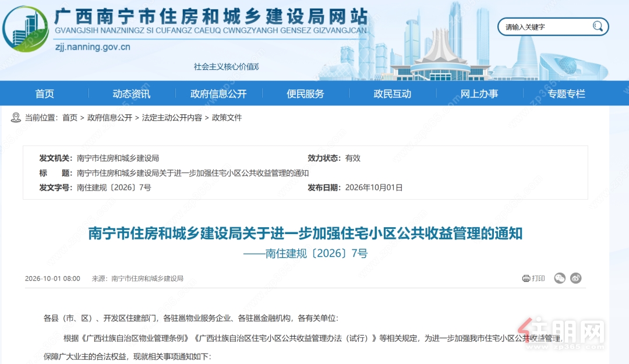
Task: Click the 政府信息公开 breadcrumb link
Action: click(109, 118)
